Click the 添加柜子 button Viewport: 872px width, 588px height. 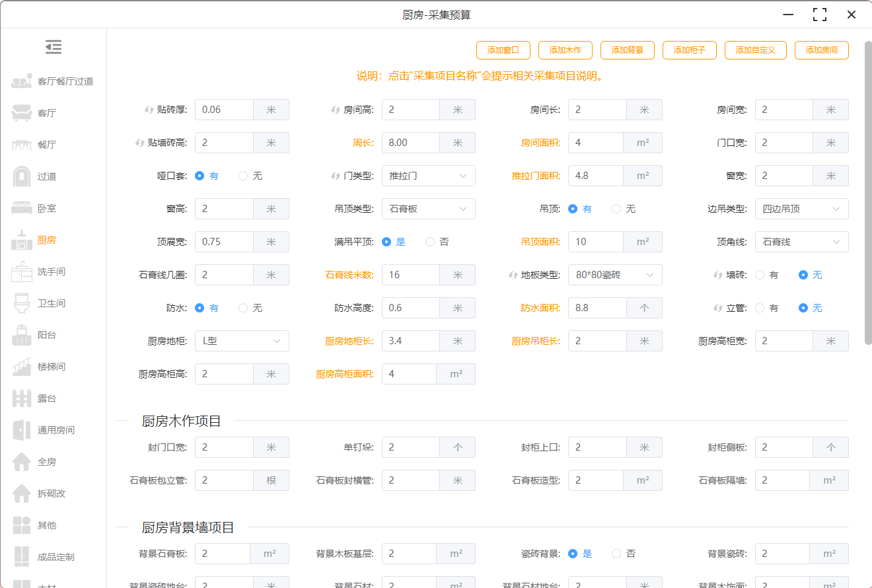pos(690,50)
